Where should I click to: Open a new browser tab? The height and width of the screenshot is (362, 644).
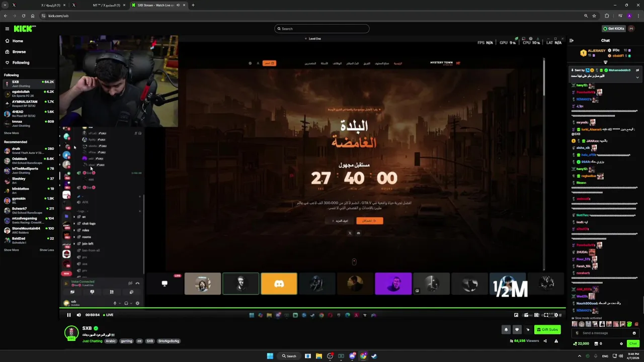pyautogui.click(x=193, y=5)
